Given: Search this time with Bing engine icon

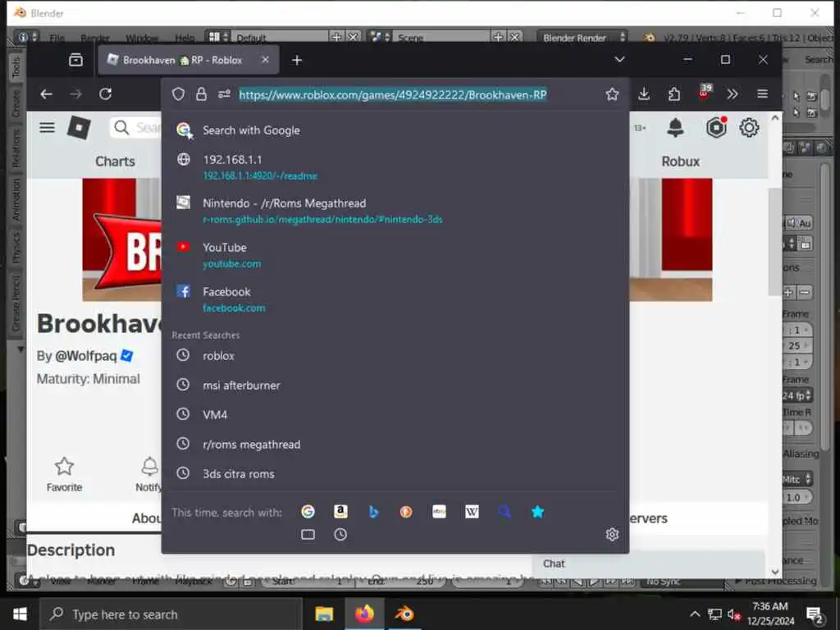Looking at the screenshot, I should click(373, 512).
